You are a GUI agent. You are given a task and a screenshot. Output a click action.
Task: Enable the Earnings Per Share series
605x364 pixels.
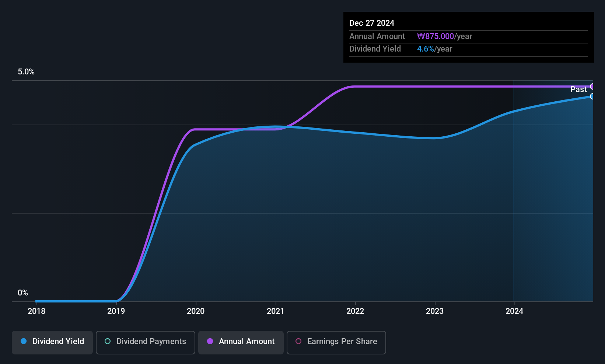coord(336,343)
